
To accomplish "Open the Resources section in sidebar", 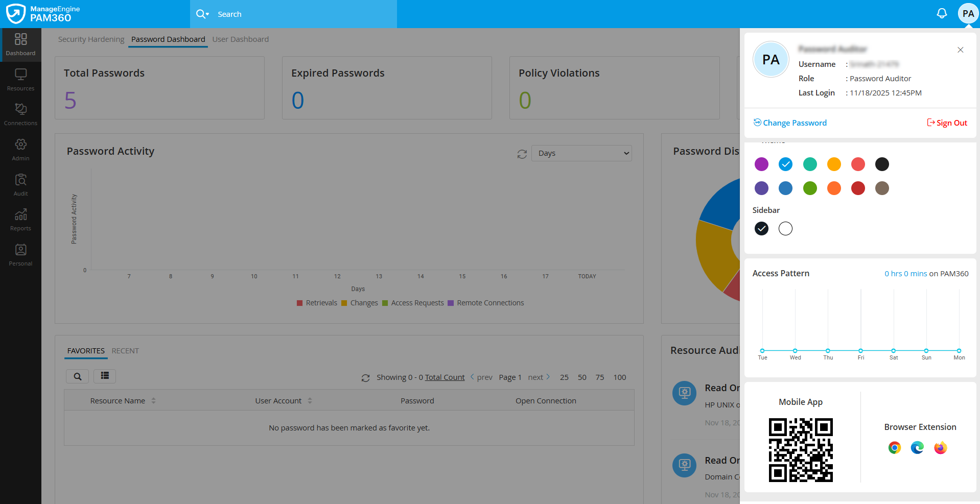I will tap(20, 79).
